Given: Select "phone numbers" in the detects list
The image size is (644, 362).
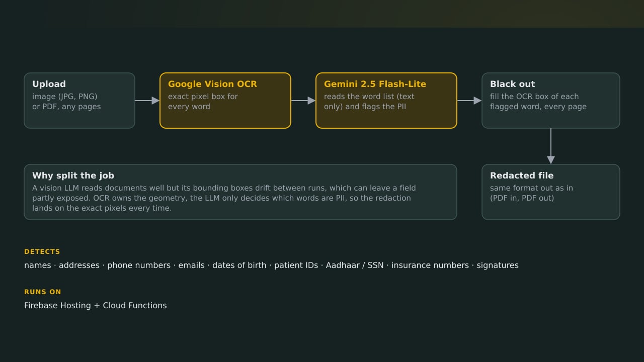Looking at the screenshot, I should [x=139, y=265].
